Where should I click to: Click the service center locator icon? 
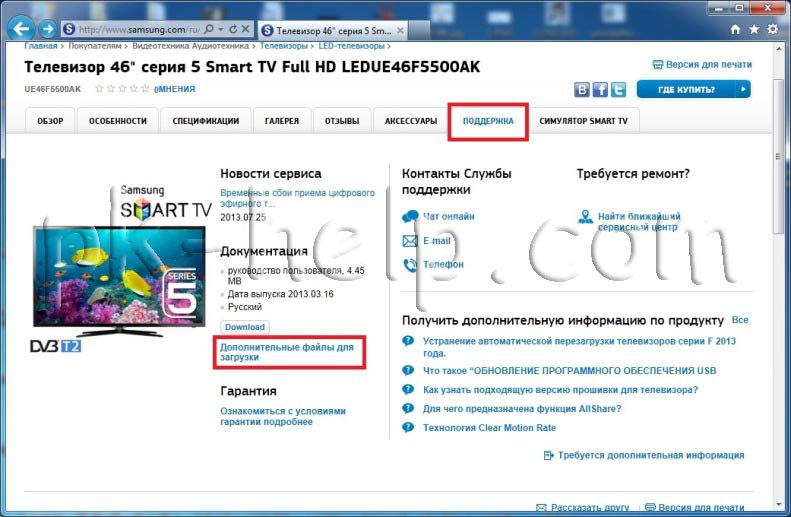[x=585, y=217]
